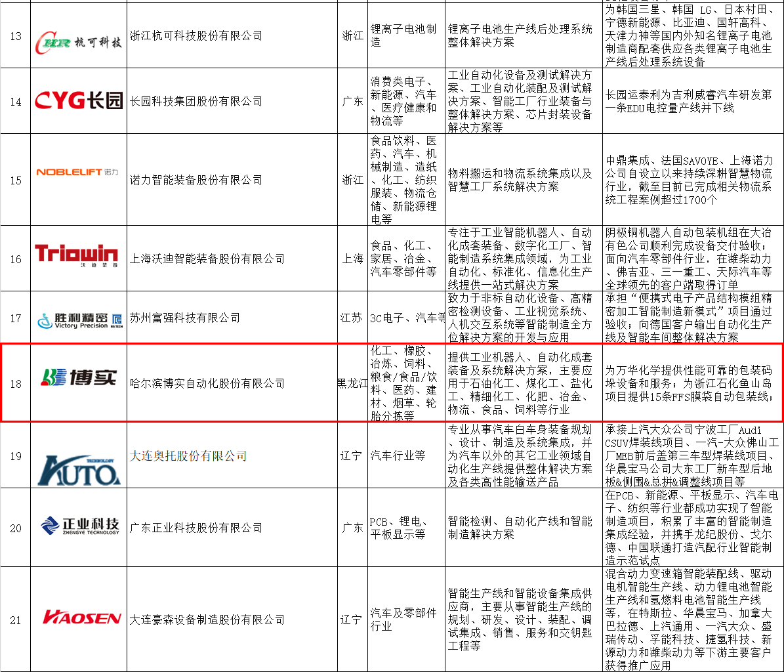This screenshot has height=672, width=784.
Task: Click the cell "诺力智能装备股份有限公司"
Action: click(x=196, y=180)
